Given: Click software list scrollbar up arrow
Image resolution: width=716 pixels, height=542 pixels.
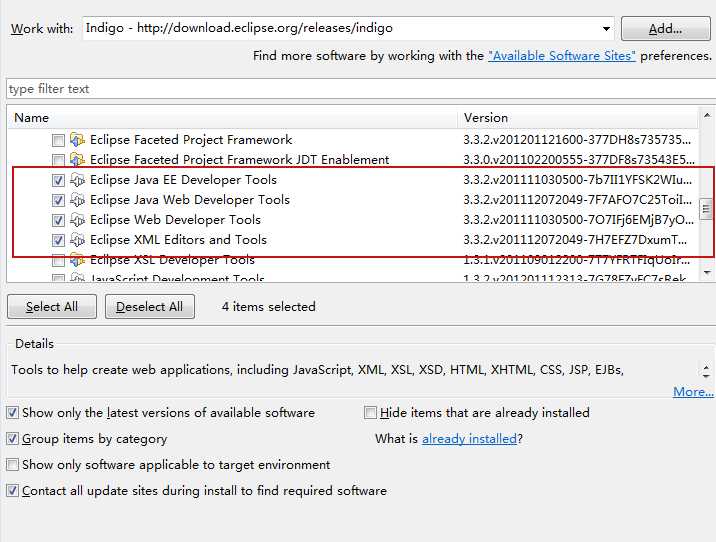Looking at the screenshot, I should point(706,115).
